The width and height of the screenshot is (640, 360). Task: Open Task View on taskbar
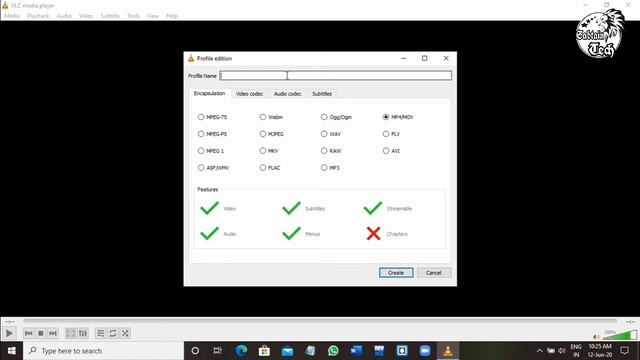point(218,351)
